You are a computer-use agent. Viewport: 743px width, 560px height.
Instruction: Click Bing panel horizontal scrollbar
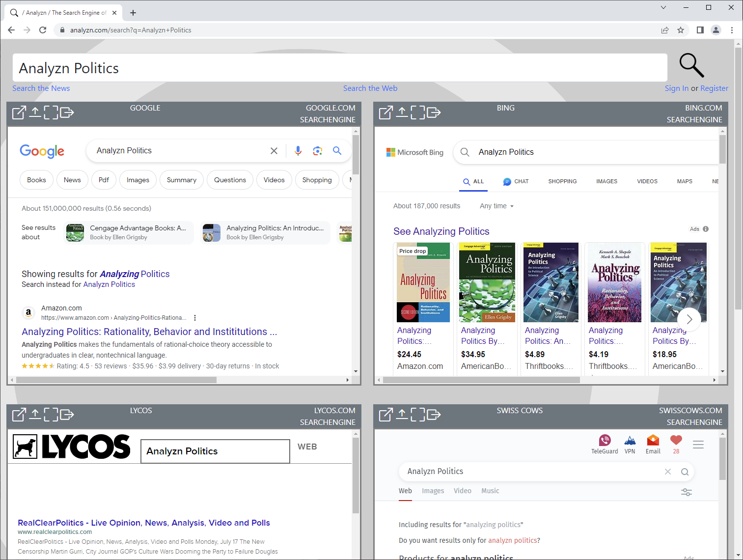(x=481, y=380)
